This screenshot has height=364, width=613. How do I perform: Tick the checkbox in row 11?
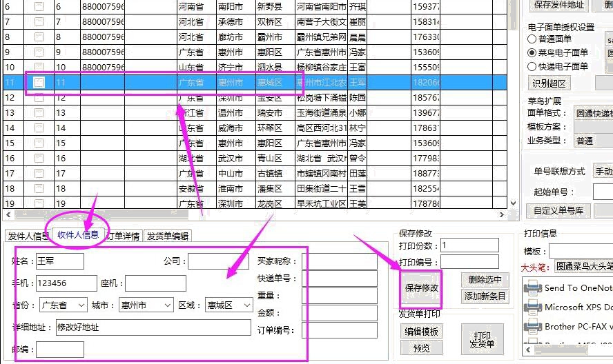(39, 83)
